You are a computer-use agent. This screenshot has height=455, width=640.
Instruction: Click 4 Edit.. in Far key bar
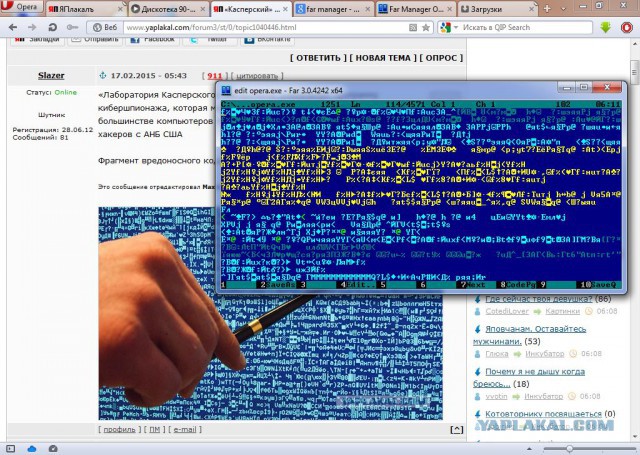point(357,284)
